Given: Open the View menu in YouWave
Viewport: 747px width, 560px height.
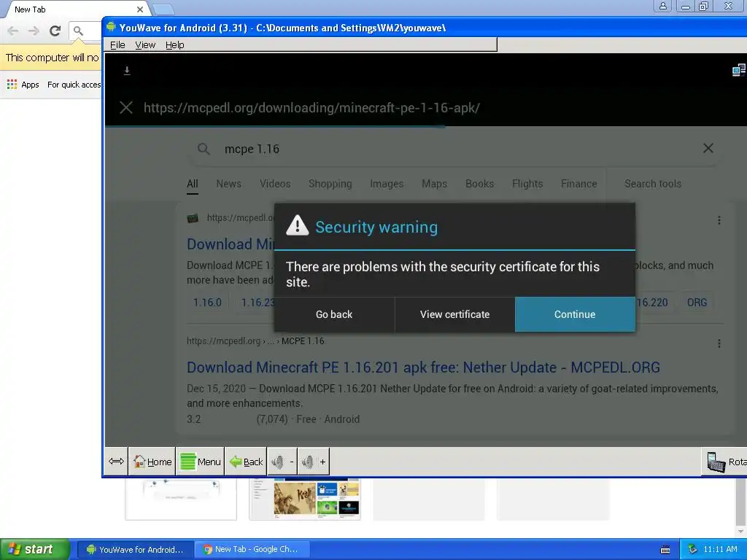Looking at the screenshot, I should pos(145,44).
